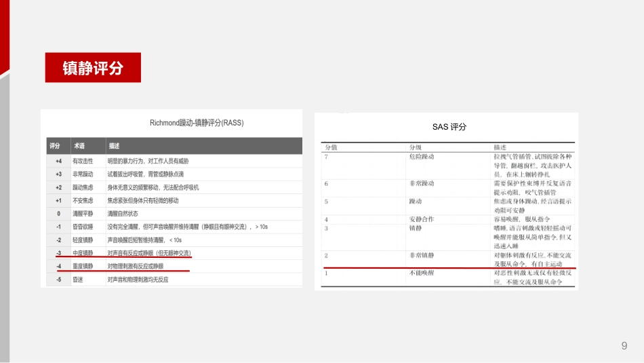
Task: Select the '+3' score cell
Action: click(59, 174)
